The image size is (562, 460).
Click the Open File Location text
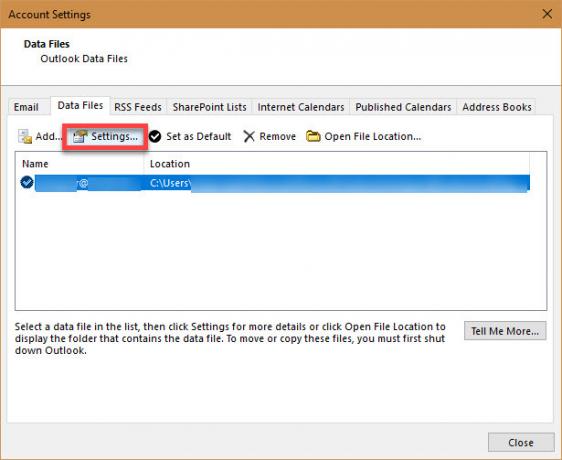point(372,137)
